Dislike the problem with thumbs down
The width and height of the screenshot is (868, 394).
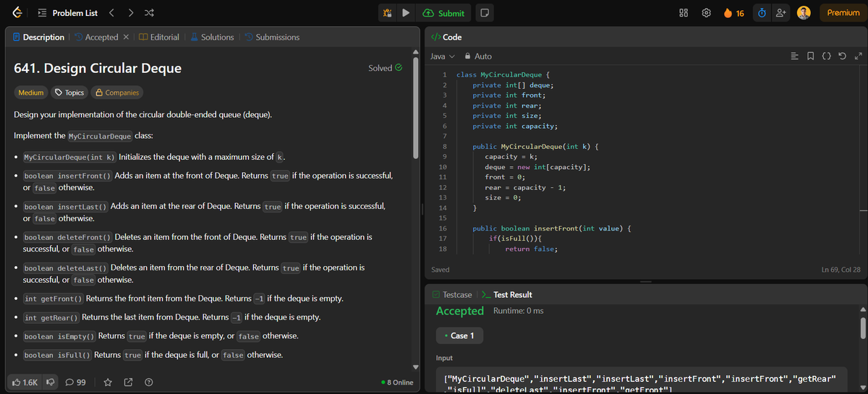tap(51, 382)
